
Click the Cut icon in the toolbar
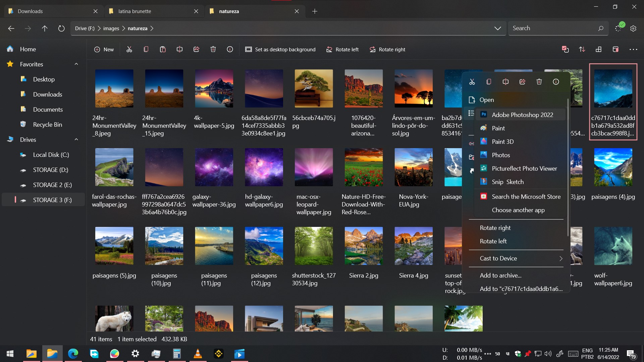tap(129, 49)
